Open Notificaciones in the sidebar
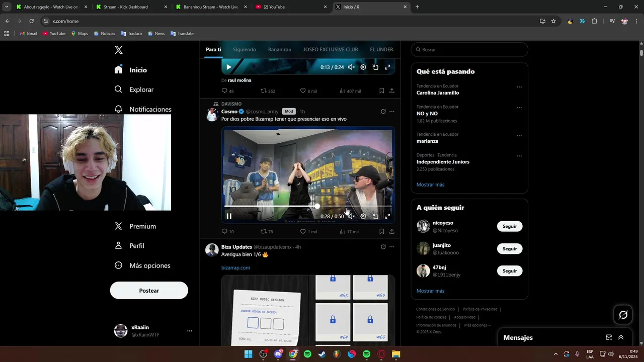This screenshot has width=644, height=362. [143, 109]
